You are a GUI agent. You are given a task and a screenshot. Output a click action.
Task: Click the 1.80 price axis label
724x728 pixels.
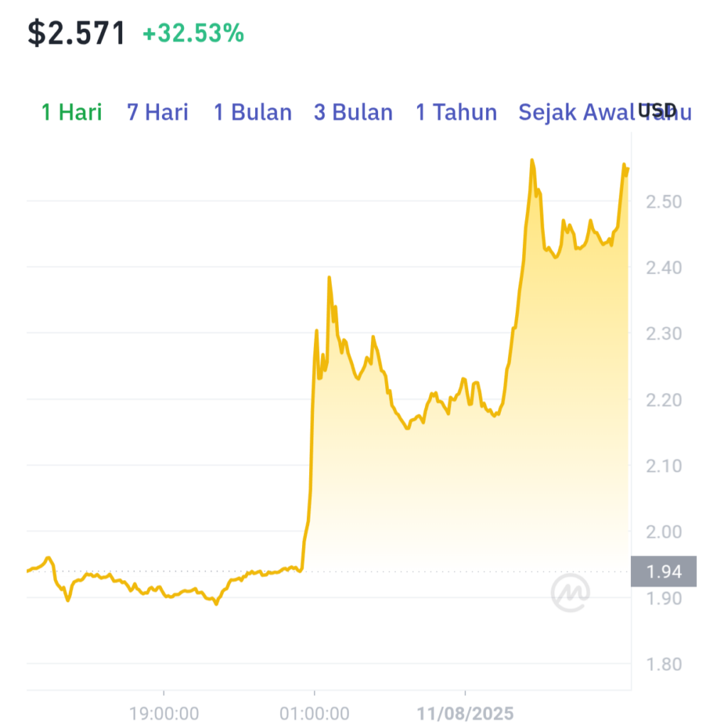click(x=664, y=665)
